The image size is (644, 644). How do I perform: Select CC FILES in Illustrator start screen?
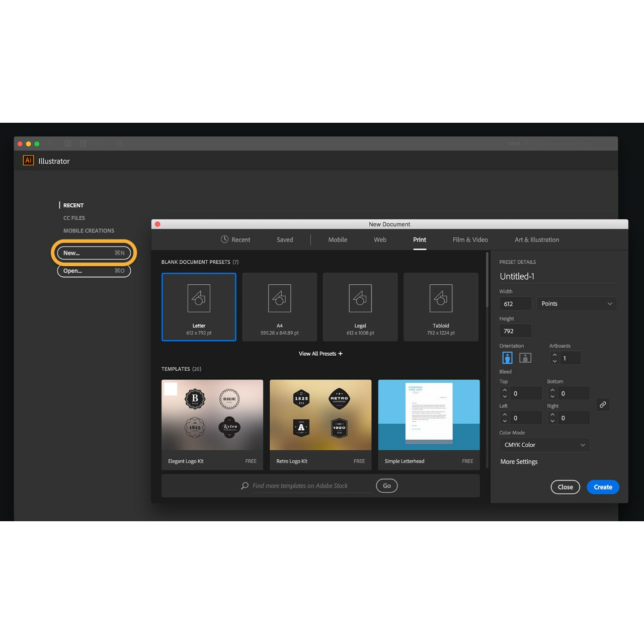pyautogui.click(x=74, y=218)
